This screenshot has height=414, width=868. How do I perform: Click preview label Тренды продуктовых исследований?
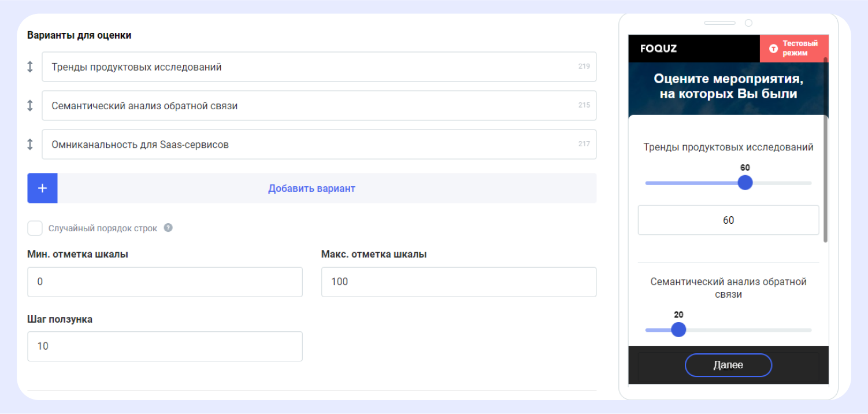click(728, 147)
